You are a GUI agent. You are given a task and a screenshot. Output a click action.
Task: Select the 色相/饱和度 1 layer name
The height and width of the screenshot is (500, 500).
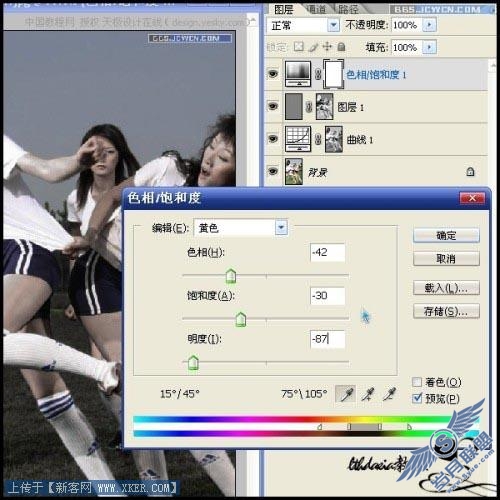tap(376, 75)
